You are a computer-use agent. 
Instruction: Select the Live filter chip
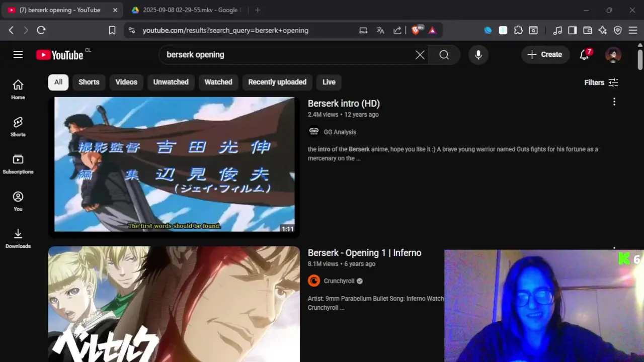(329, 82)
